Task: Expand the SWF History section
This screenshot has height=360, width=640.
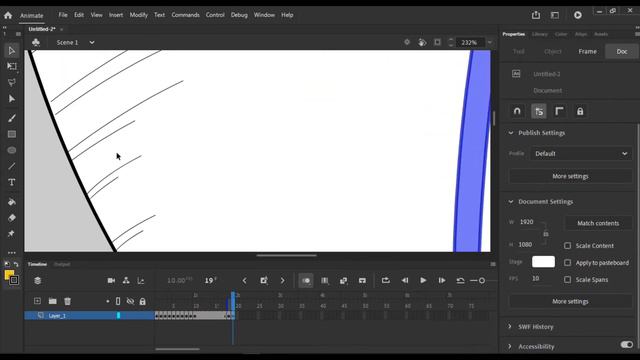Action: coord(510,327)
